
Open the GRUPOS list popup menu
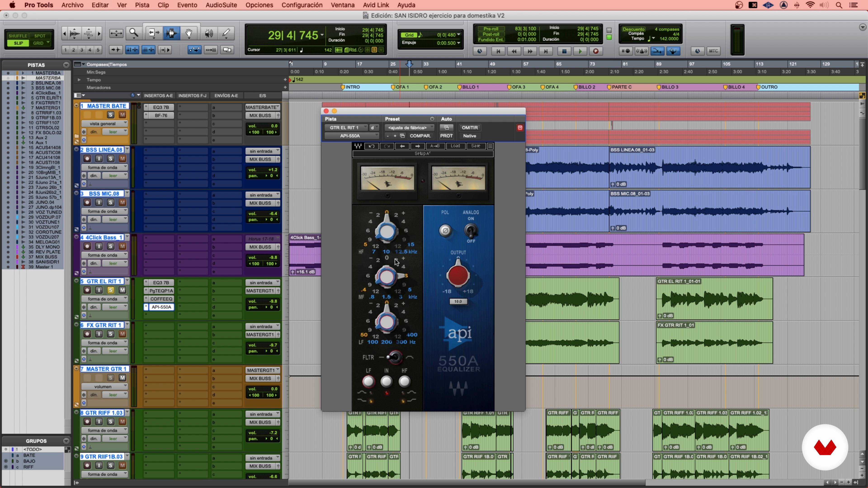click(x=66, y=441)
